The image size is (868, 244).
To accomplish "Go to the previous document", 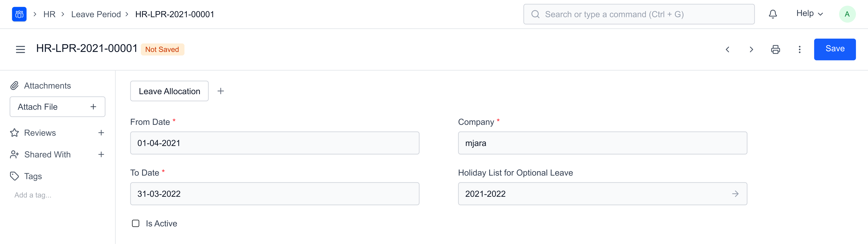I will click(x=728, y=50).
